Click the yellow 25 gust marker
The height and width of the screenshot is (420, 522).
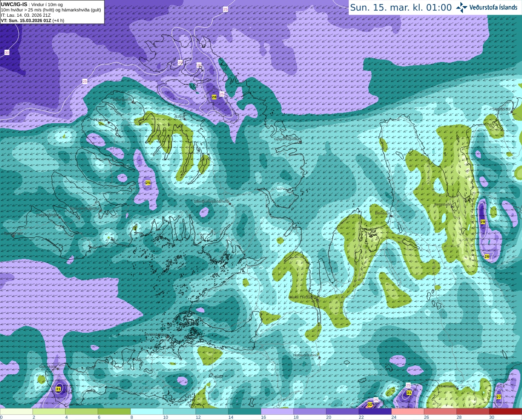tap(148, 183)
